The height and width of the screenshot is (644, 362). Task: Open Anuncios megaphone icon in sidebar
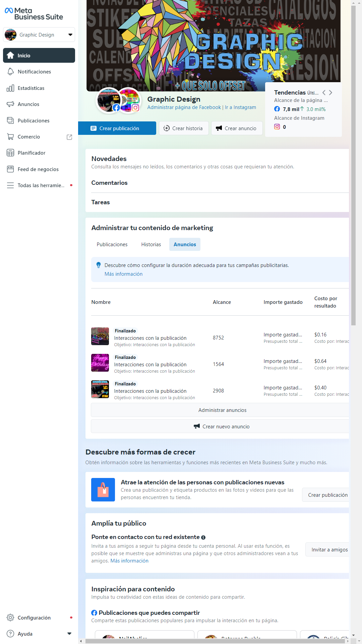[10, 104]
